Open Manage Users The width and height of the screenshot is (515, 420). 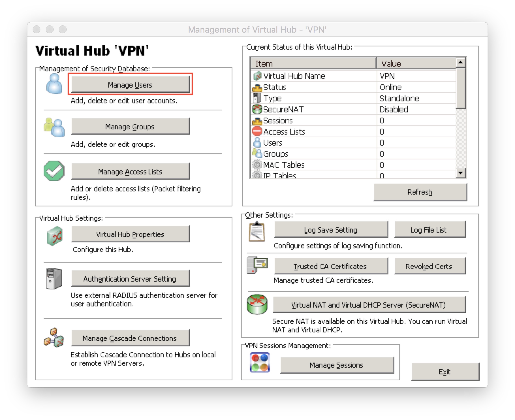coord(130,85)
